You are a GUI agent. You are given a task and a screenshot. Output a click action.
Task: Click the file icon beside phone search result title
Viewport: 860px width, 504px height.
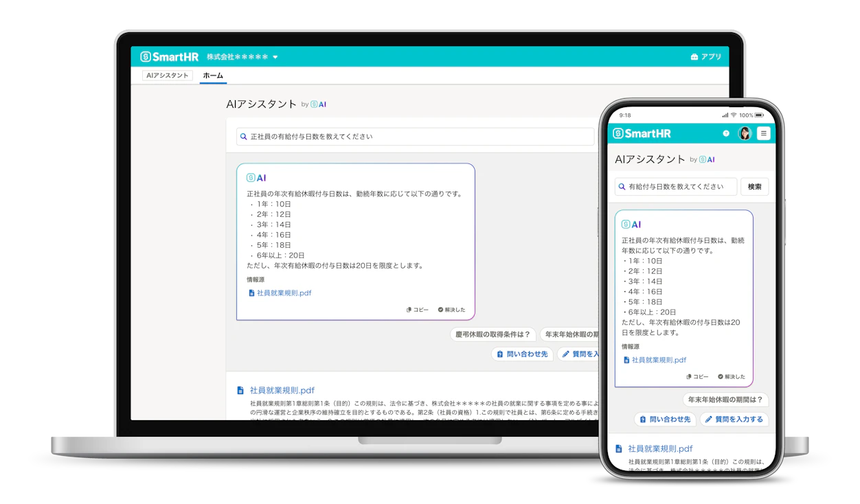618,448
